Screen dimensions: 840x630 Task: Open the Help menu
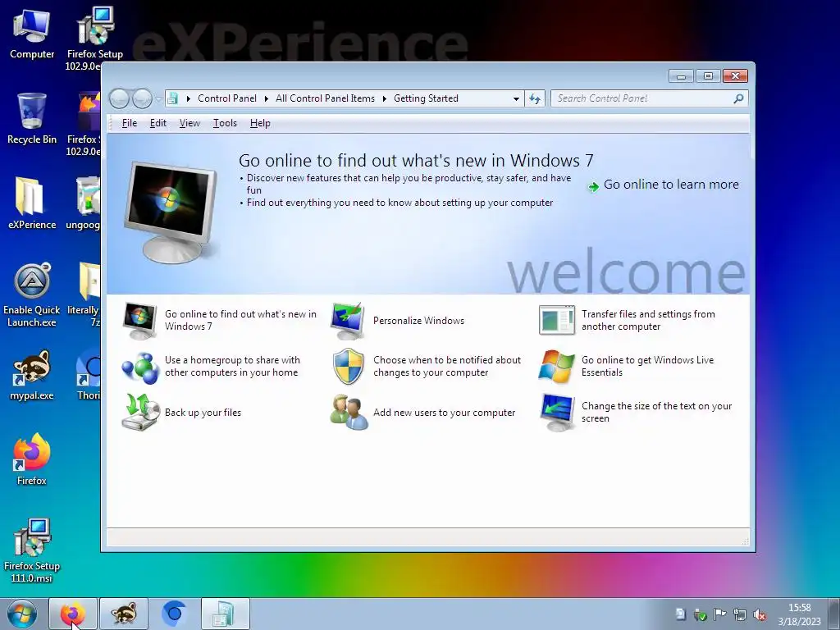pos(260,123)
